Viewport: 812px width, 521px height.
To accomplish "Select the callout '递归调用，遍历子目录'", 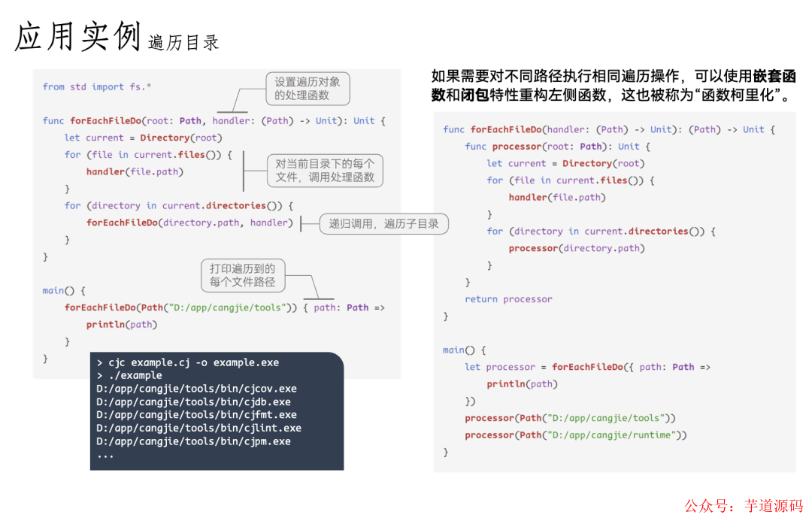I will (x=383, y=223).
